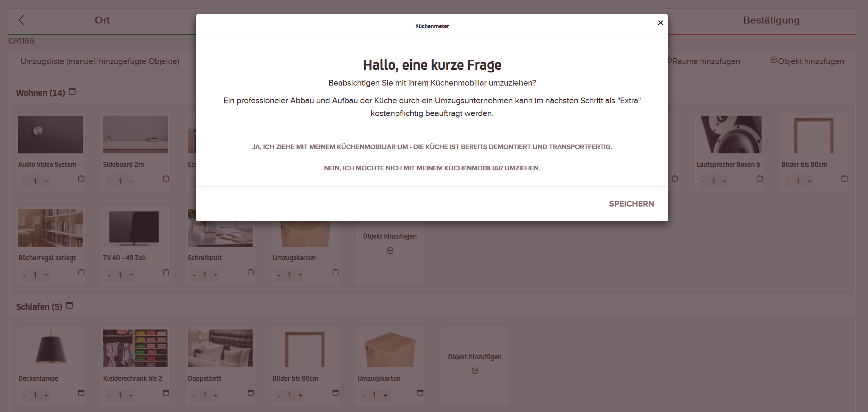Remove TV 40 - 49 Zoll with trash icon
This screenshot has height=412, width=868.
(x=166, y=272)
